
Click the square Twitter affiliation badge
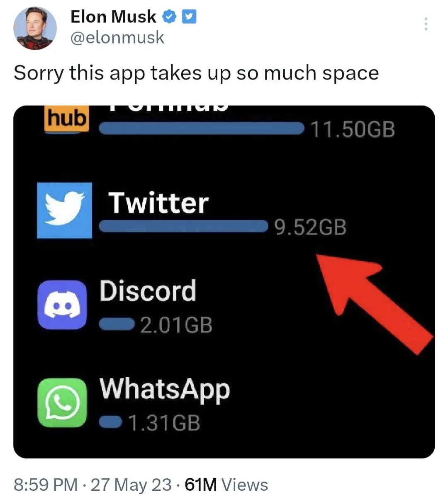click(190, 17)
